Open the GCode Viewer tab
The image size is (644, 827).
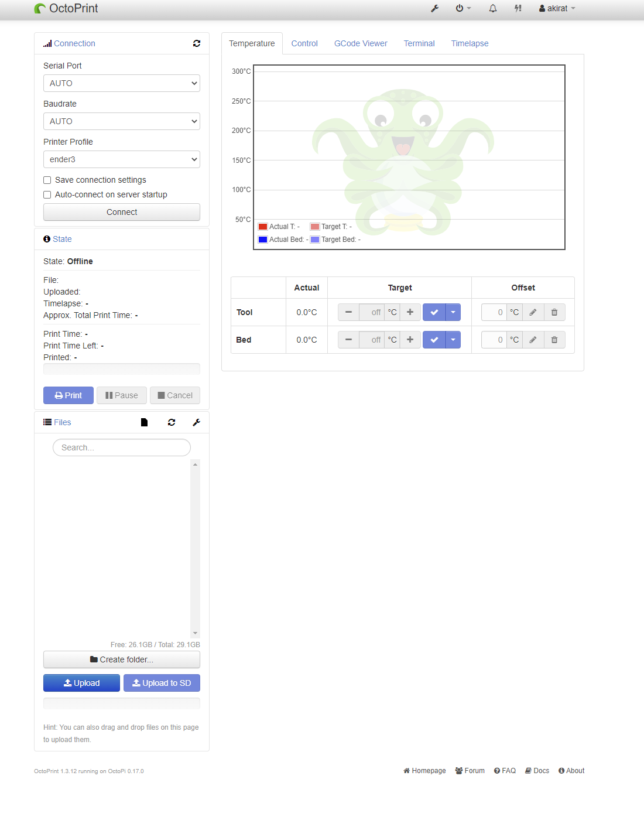(x=361, y=43)
